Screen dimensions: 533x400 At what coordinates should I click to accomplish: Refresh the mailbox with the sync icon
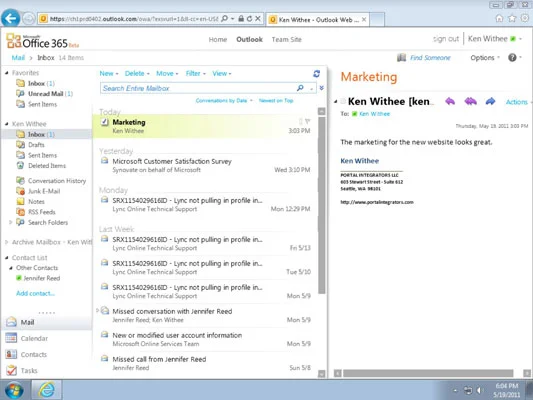click(x=316, y=74)
